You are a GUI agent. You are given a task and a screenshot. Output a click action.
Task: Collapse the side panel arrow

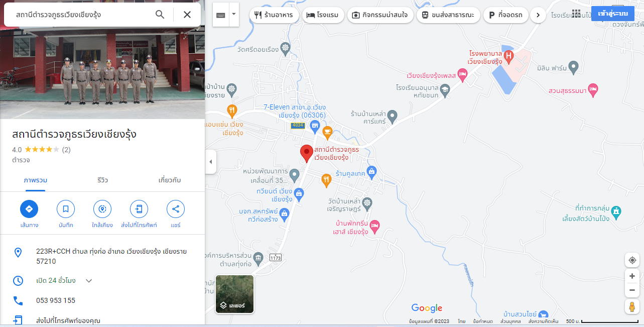click(211, 162)
